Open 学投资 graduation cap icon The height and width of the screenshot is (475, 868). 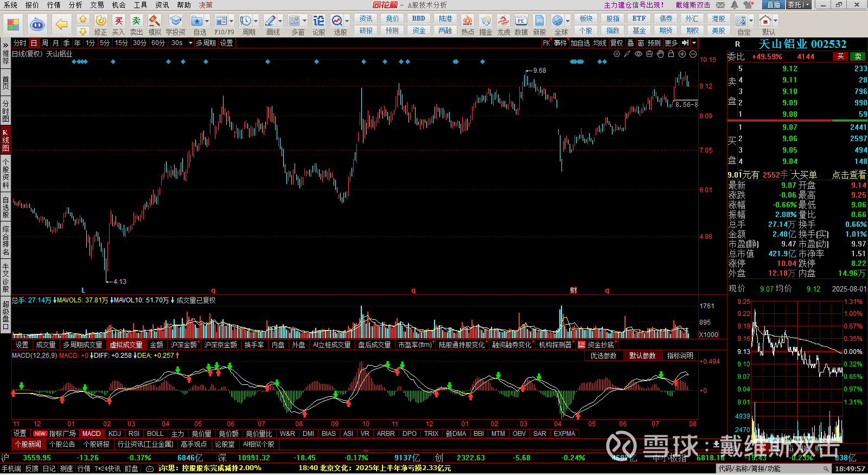175,21
